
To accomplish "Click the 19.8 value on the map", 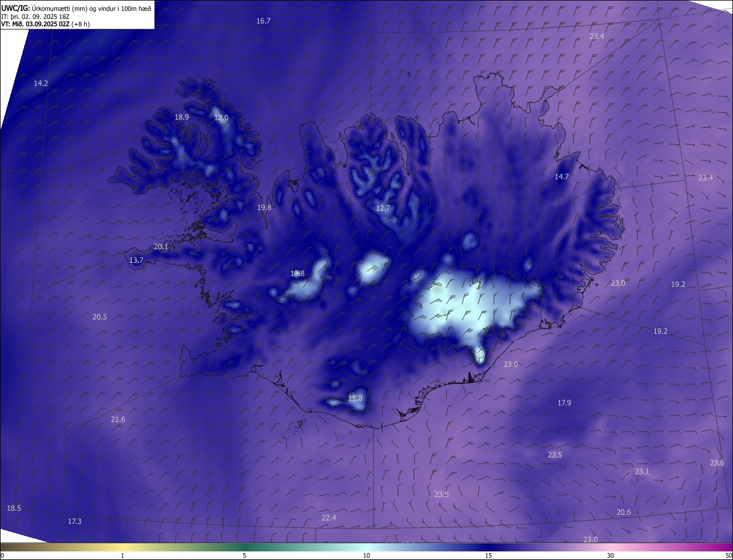I will tap(264, 207).
